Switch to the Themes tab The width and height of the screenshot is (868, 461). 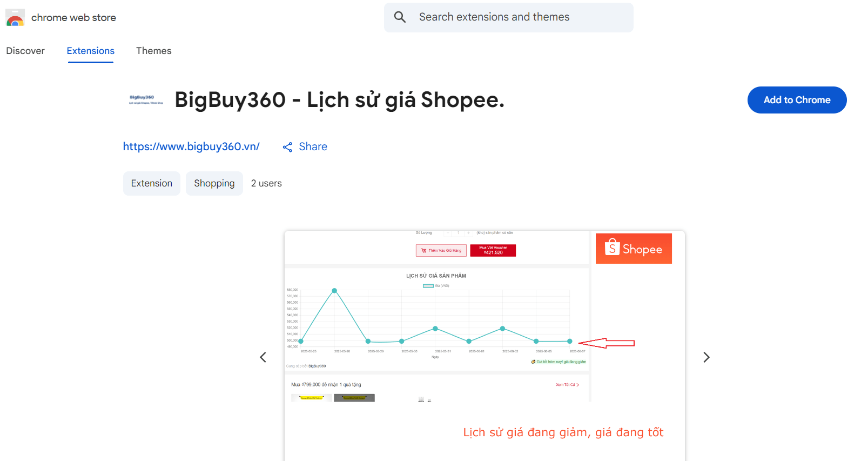point(153,51)
